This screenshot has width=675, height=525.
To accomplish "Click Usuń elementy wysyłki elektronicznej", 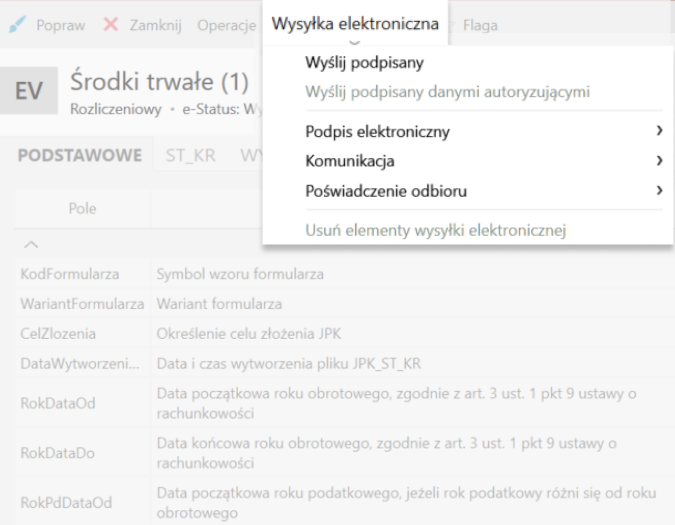I will (x=435, y=231).
